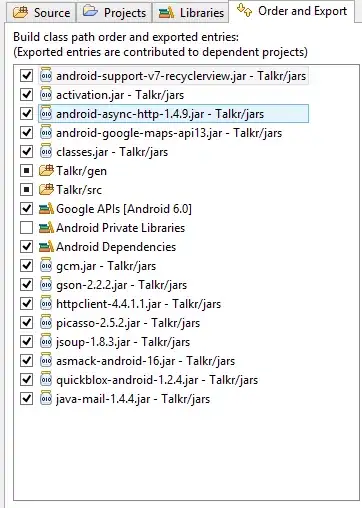362x508 pixels.
Task: Select quickblox-android-1.2.4.jar - Talkr/jars entry
Action: point(157,380)
